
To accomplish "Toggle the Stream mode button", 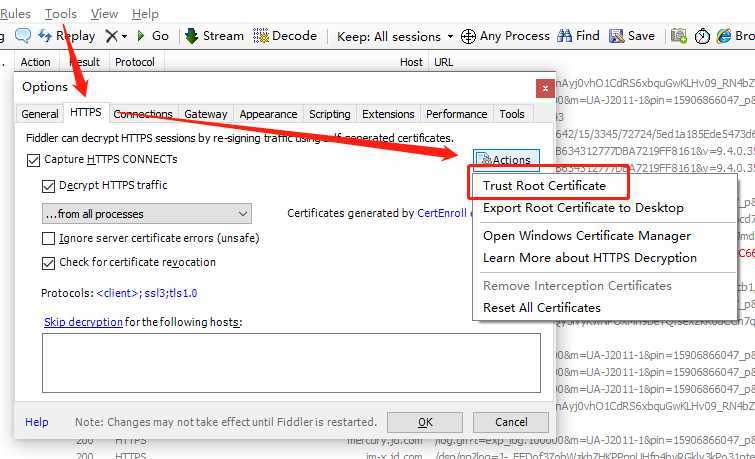I will tap(215, 36).
